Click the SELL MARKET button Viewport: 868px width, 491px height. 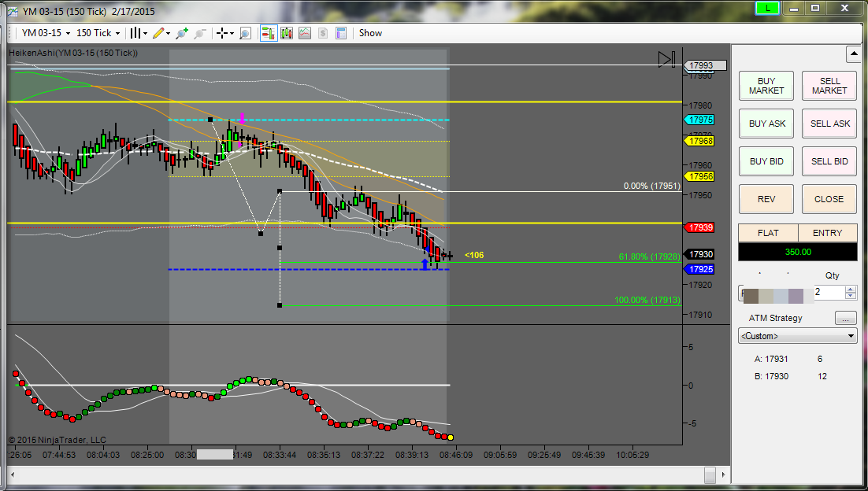(829, 86)
